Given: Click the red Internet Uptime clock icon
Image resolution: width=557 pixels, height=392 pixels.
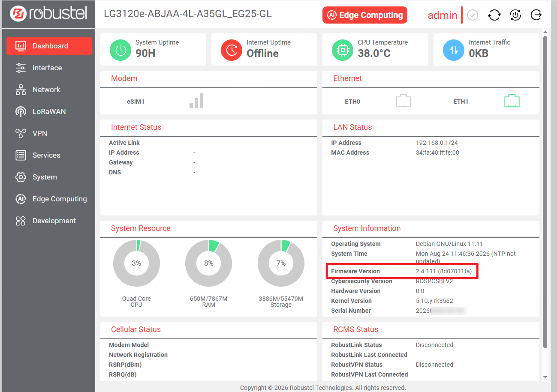Looking at the screenshot, I should click(232, 50).
